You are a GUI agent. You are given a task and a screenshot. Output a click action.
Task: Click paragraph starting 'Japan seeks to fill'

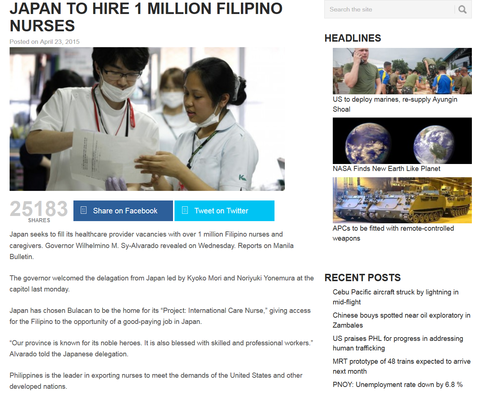152,245
